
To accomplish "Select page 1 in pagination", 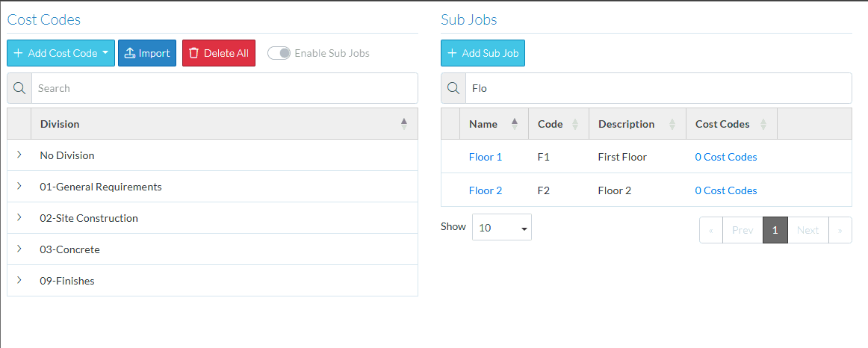I will (x=775, y=230).
